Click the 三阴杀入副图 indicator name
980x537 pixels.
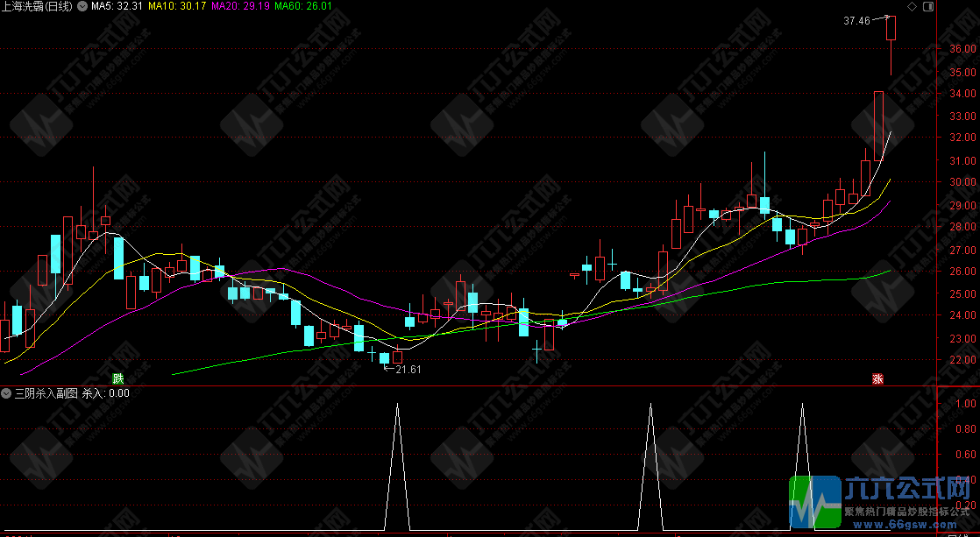pyautogui.click(x=46, y=393)
